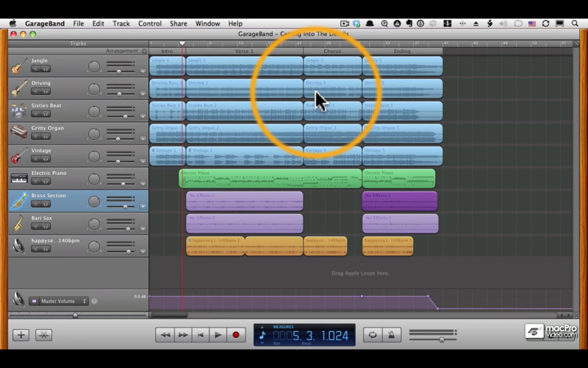Image resolution: width=588 pixels, height=368 pixels.
Task: Open the Track menu
Action: pyautogui.click(x=121, y=24)
